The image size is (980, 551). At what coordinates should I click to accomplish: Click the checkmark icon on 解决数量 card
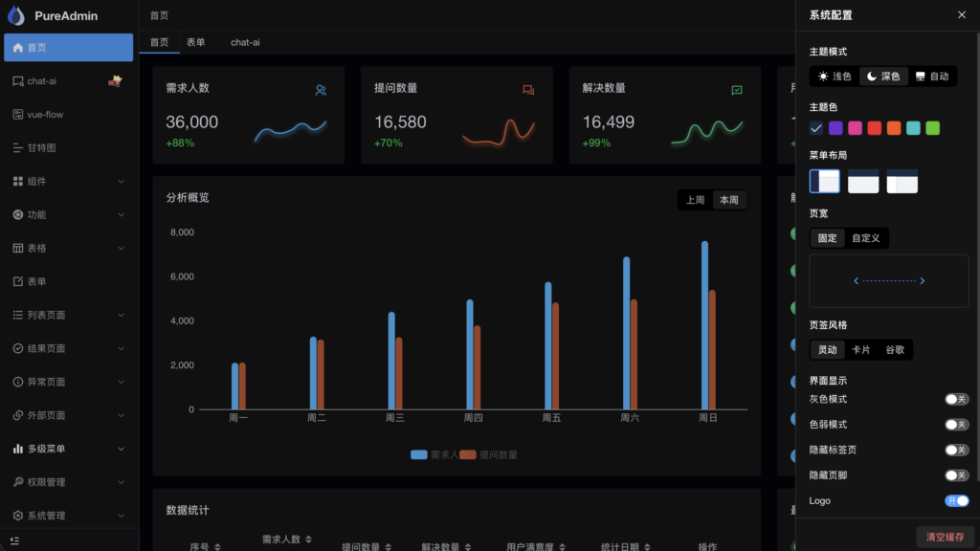click(x=737, y=90)
